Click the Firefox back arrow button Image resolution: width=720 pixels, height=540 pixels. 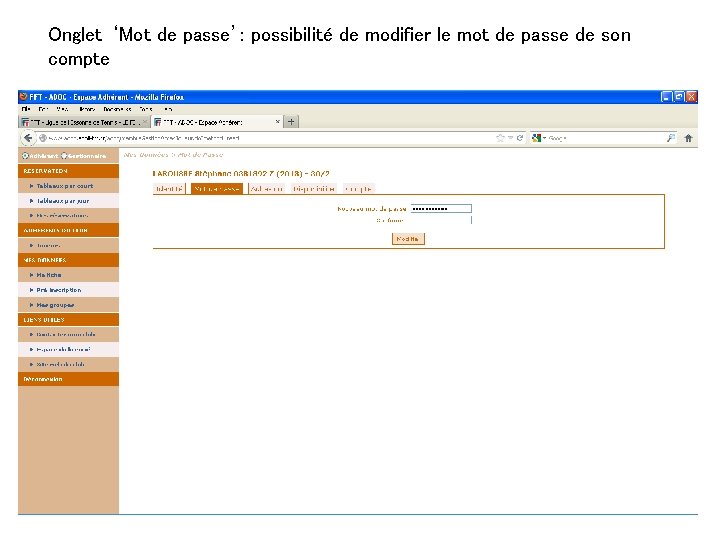(28, 138)
